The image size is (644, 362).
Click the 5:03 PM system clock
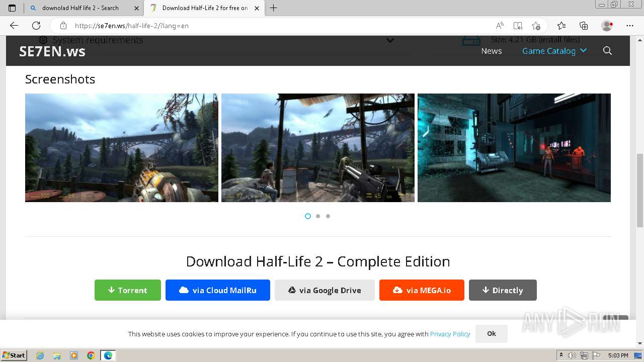(x=618, y=355)
